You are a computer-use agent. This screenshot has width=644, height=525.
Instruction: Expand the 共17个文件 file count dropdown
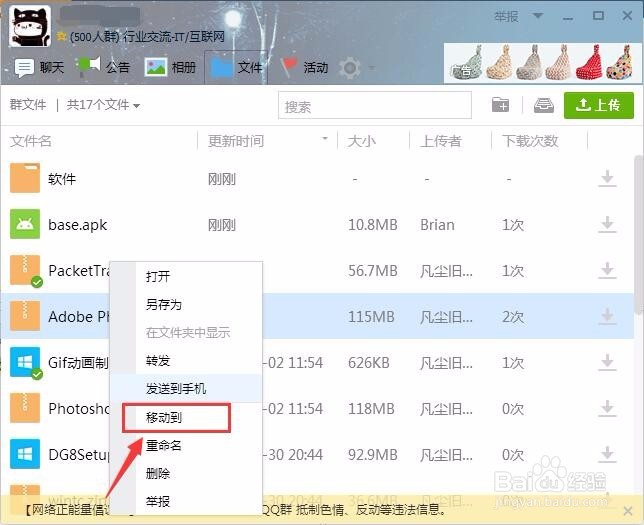pyautogui.click(x=104, y=105)
